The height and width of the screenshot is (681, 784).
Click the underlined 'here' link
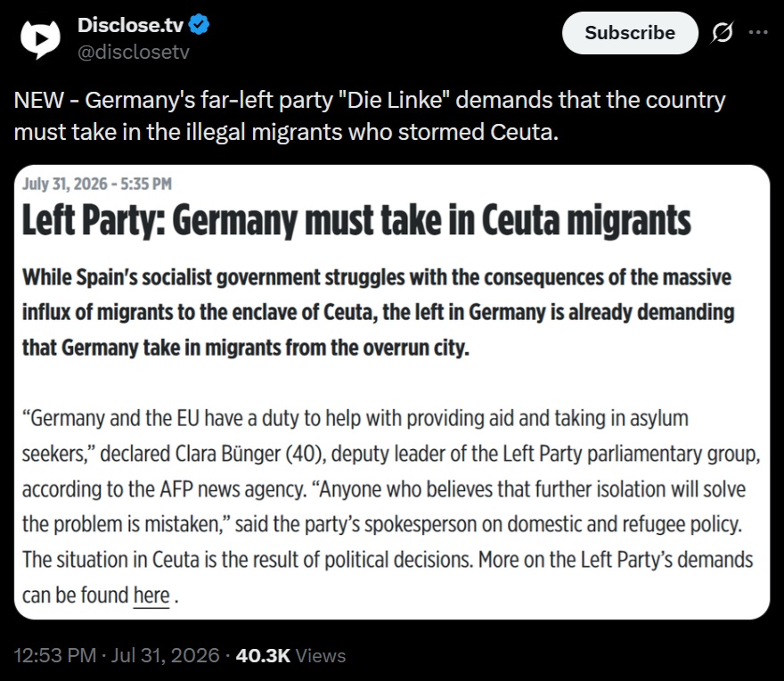coord(151,595)
